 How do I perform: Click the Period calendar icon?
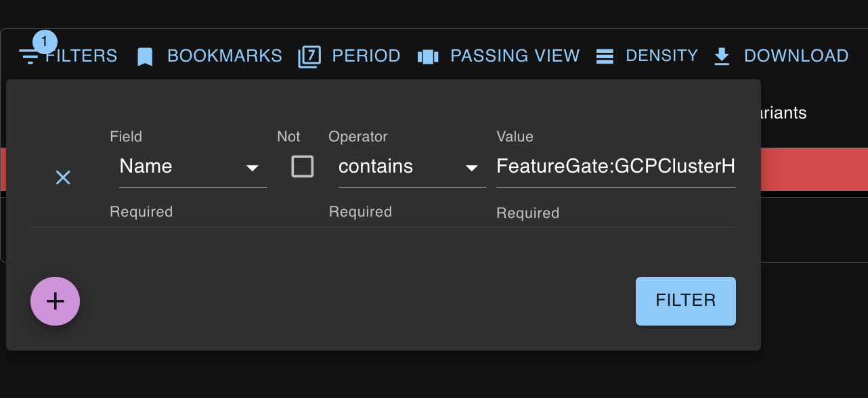click(309, 57)
